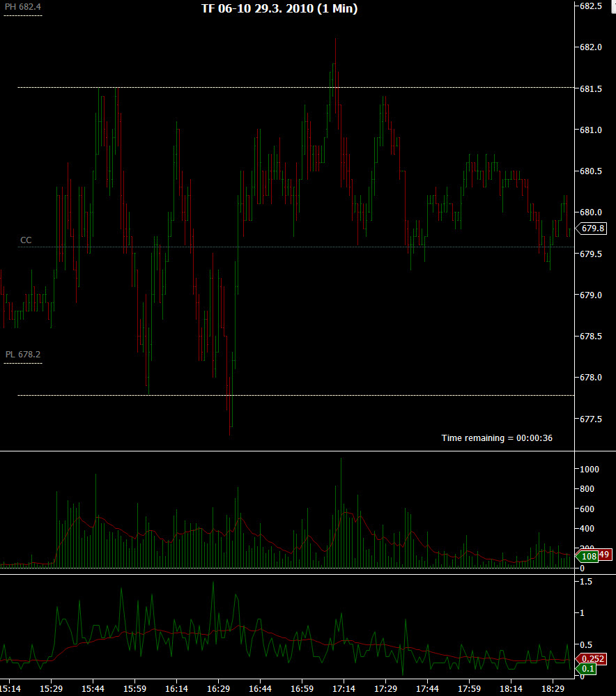Viewport: 616px width, 696px height.
Task: Click the PL 678.2 label
Action: pyautogui.click(x=23, y=354)
